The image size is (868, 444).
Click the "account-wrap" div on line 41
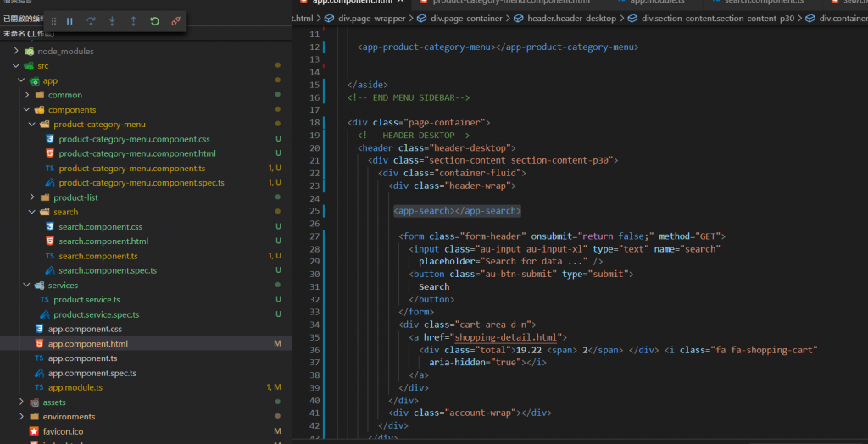click(x=470, y=413)
